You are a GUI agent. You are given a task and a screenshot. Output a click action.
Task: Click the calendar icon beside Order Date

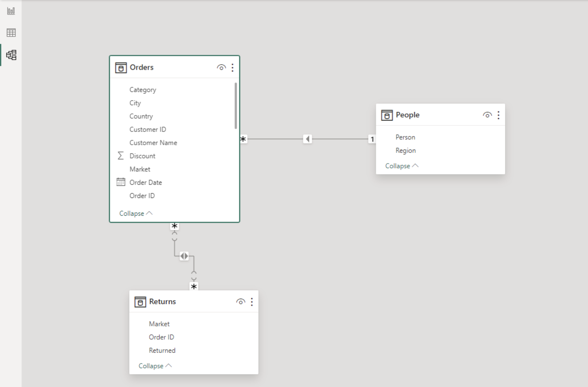120,182
